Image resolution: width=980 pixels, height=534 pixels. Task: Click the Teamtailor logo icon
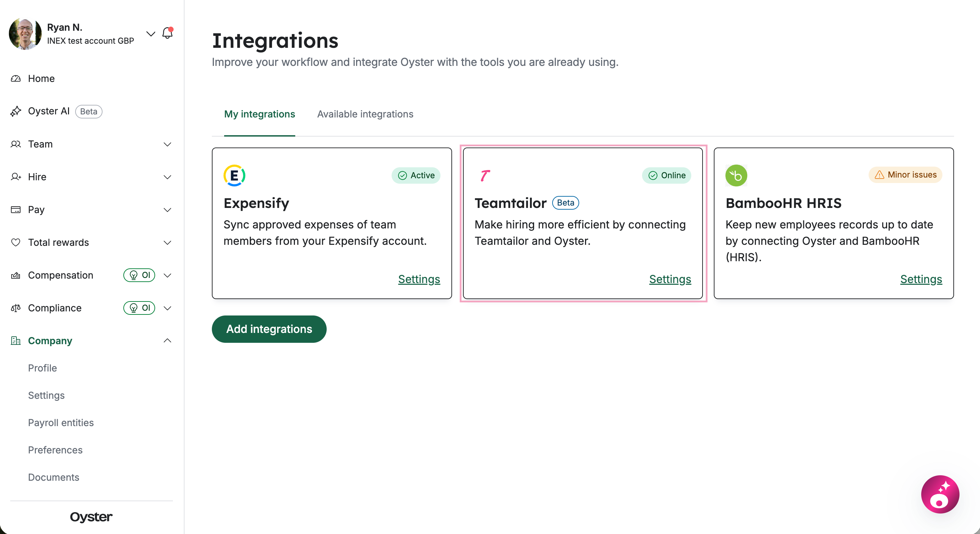[x=485, y=175]
